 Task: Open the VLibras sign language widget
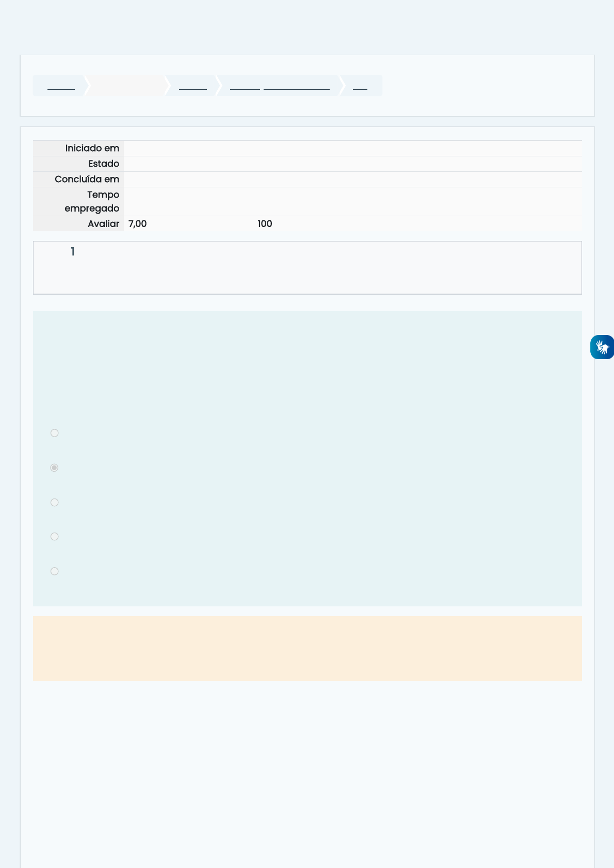(x=602, y=347)
